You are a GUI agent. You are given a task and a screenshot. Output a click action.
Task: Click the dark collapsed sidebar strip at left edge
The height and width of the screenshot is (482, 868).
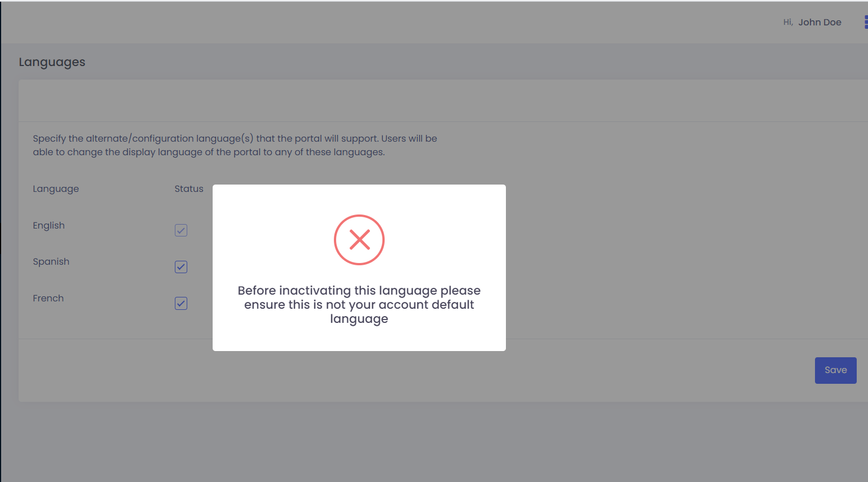coord(1,241)
